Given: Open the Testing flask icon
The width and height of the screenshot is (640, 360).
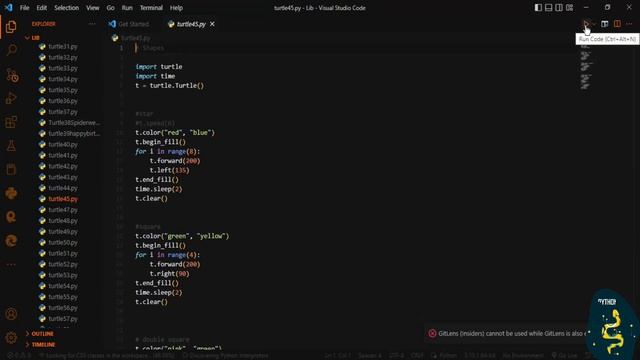Looking at the screenshot, I should pos(11,145).
